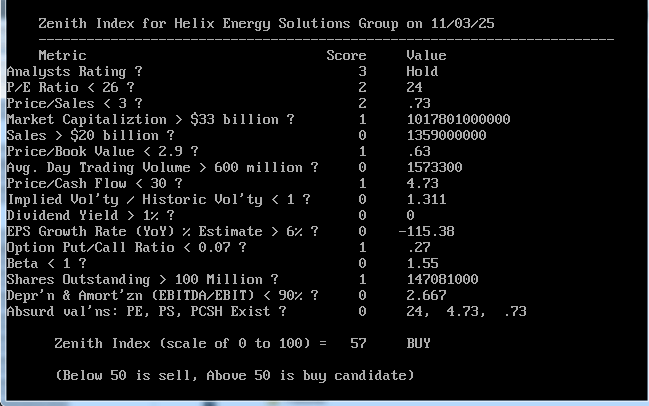Click the Score column header
The height and width of the screenshot is (406, 649).
point(346,55)
